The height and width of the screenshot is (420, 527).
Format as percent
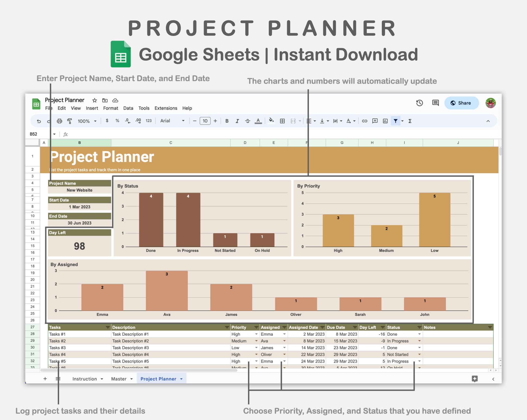[x=117, y=121]
